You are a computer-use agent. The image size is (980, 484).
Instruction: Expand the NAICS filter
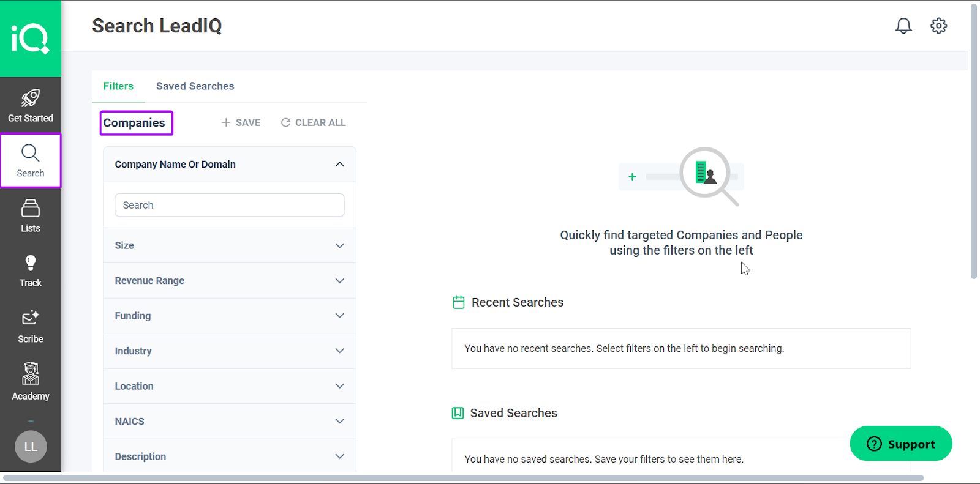coord(230,422)
